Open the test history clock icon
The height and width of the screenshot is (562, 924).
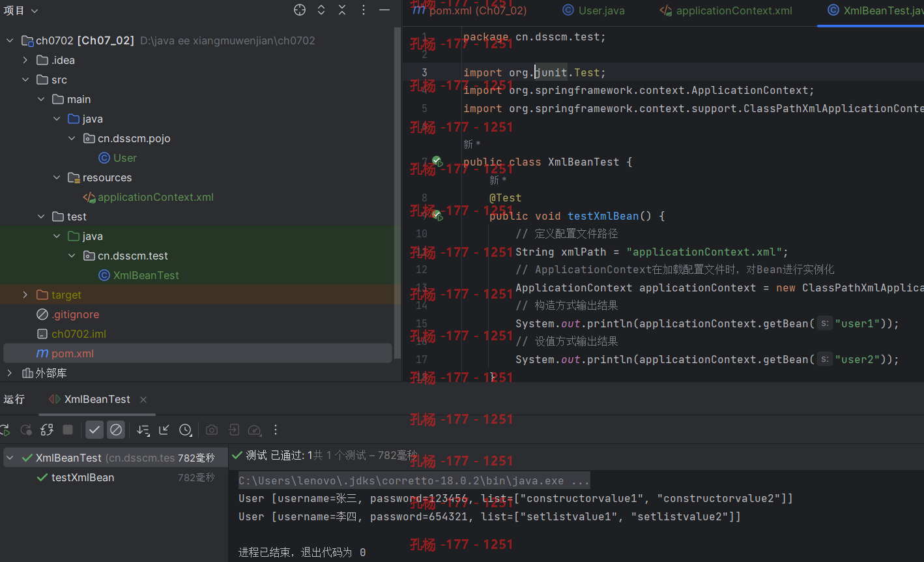coord(186,430)
